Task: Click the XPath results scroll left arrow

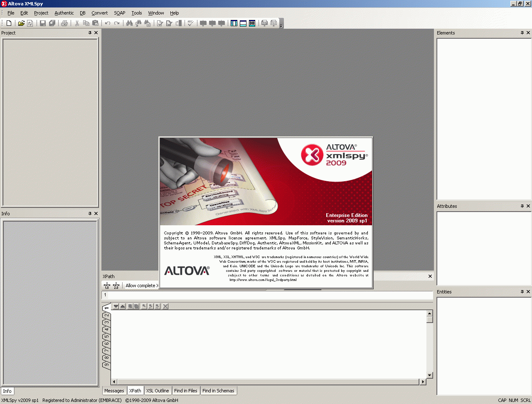Action: pos(114,382)
